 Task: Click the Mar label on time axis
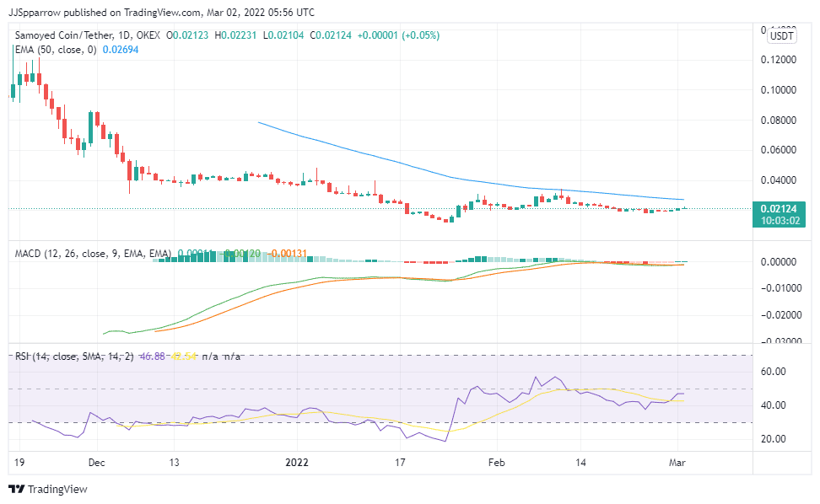click(x=677, y=463)
